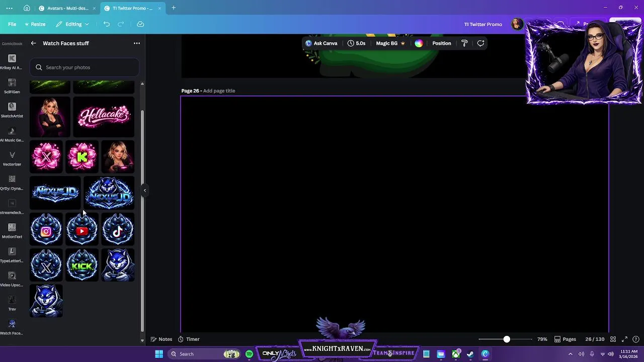Click the circular arrow refresh icon in toolbar
This screenshot has width=644, height=362.
[x=480, y=43]
